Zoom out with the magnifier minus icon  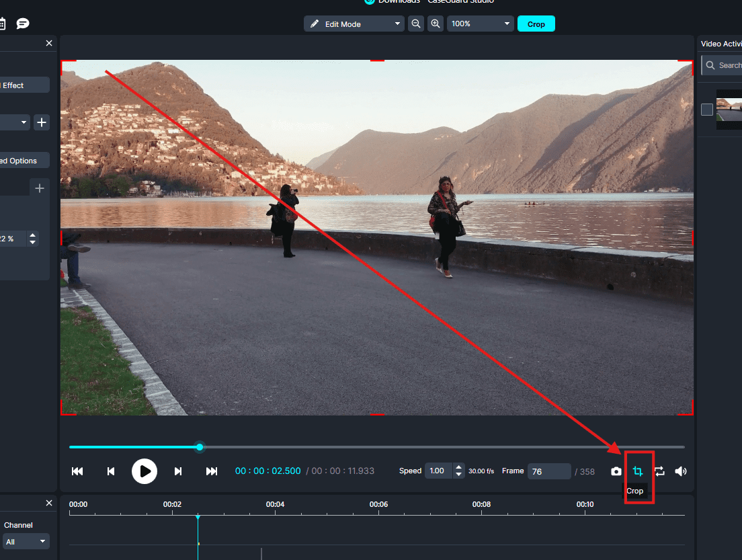[x=416, y=24]
